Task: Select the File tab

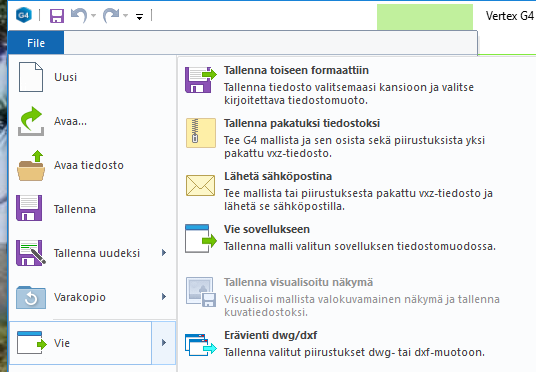Action: (x=36, y=43)
